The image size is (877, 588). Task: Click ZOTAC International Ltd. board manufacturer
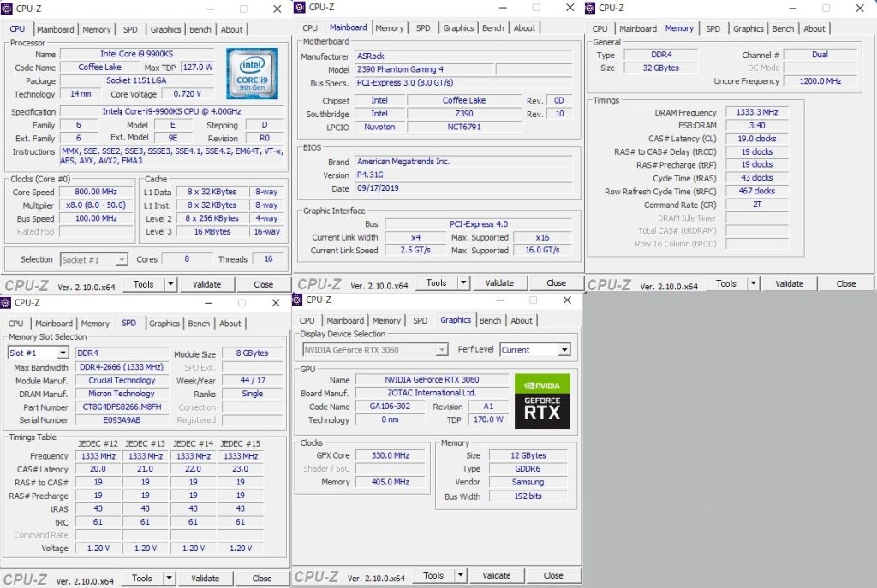pos(432,393)
